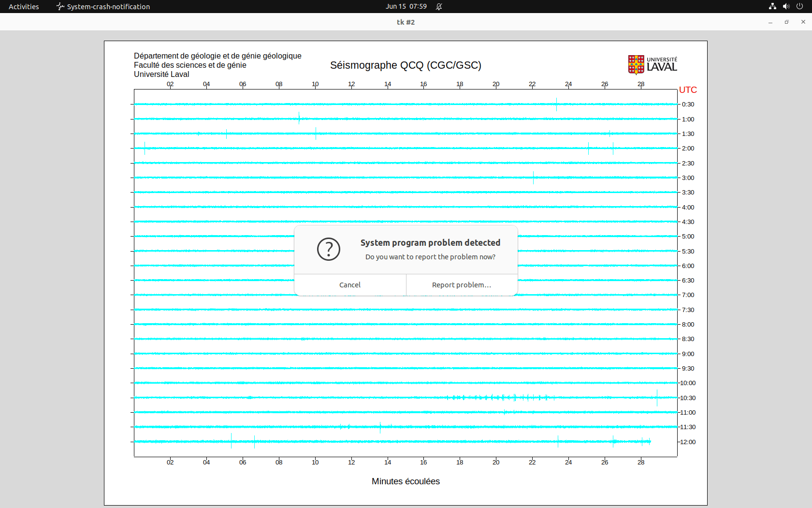Click 'Faculté des sciences et de génie'
The height and width of the screenshot is (508, 812).
tap(190, 65)
